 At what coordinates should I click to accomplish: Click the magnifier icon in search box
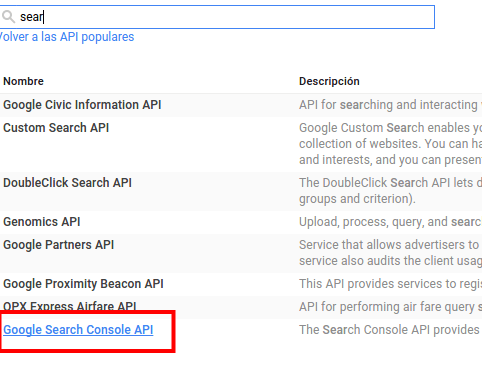8,16
